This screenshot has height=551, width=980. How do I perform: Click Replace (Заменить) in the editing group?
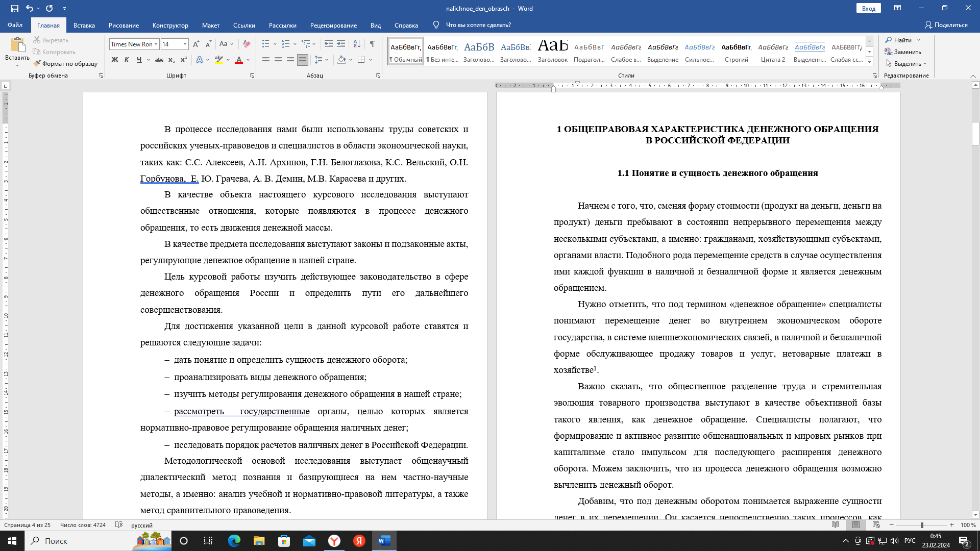(x=903, y=52)
